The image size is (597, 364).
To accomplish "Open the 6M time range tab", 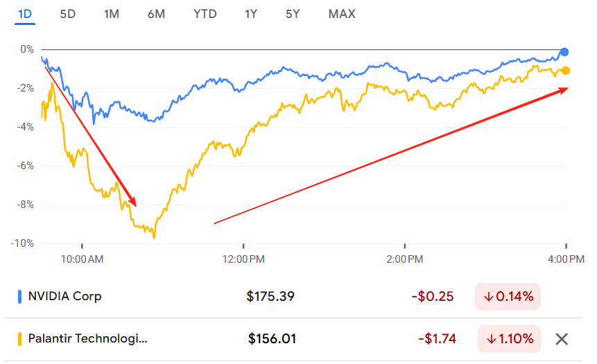I will (x=156, y=15).
